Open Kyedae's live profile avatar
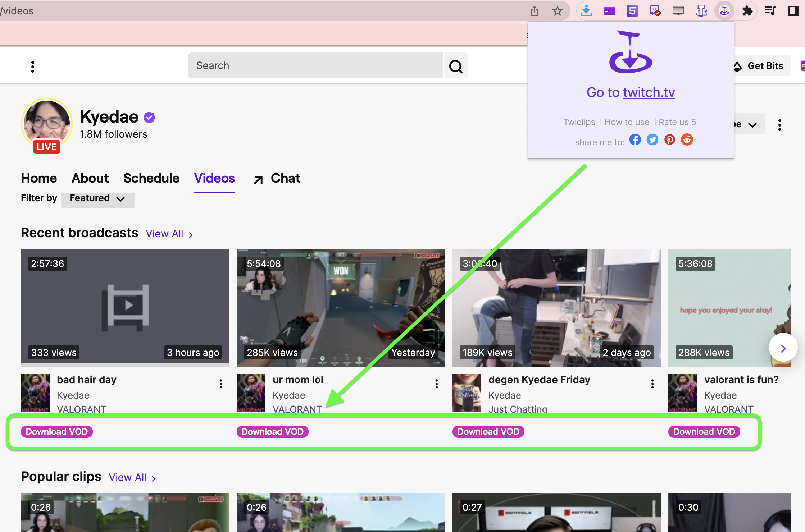 pos(46,124)
